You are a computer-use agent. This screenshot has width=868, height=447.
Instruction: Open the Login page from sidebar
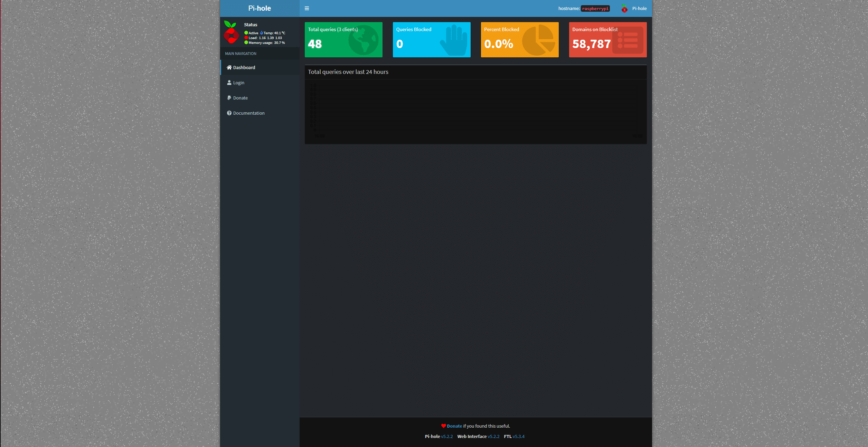click(238, 83)
